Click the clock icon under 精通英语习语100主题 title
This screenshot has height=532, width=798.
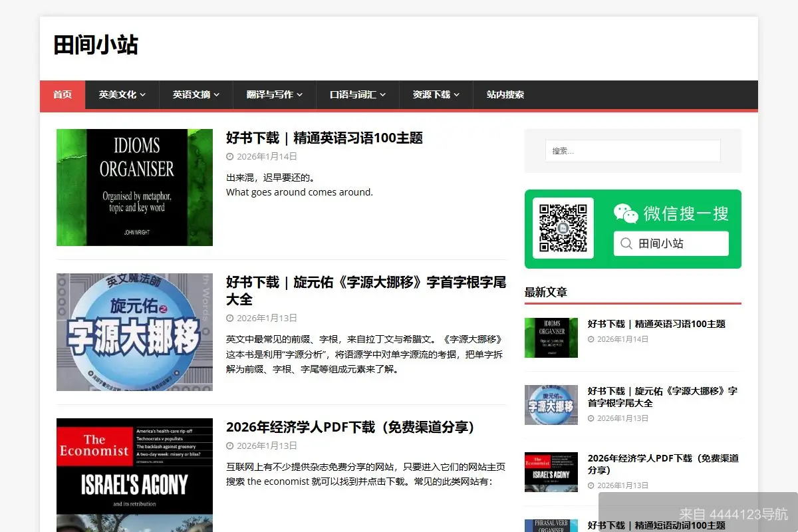pos(229,156)
